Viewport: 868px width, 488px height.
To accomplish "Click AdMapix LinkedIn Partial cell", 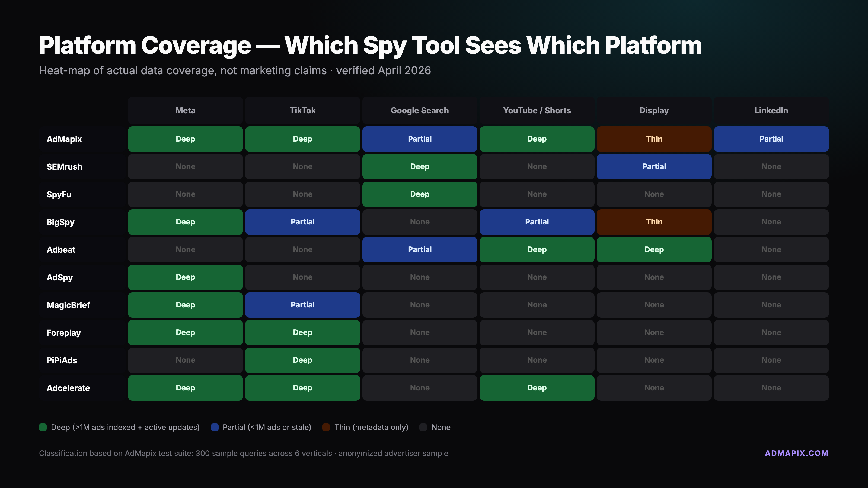I will click(x=771, y=139).
